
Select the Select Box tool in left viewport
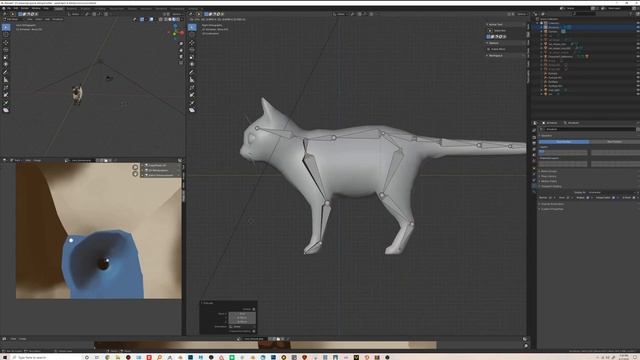[x=6, y=27]
